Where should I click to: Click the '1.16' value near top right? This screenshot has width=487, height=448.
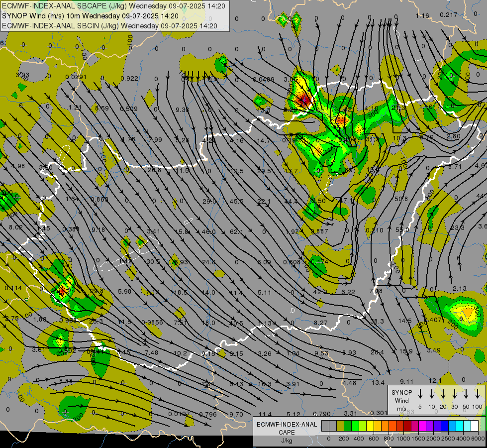tap(422, 15)
